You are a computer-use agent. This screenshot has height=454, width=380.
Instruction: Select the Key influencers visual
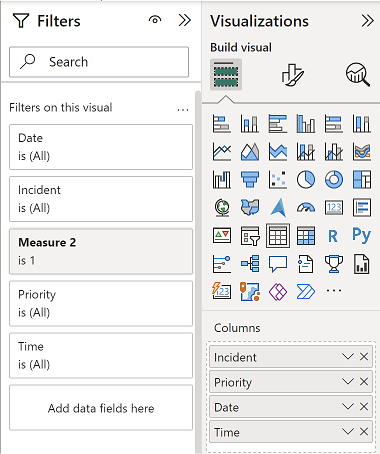pos(222,264)
